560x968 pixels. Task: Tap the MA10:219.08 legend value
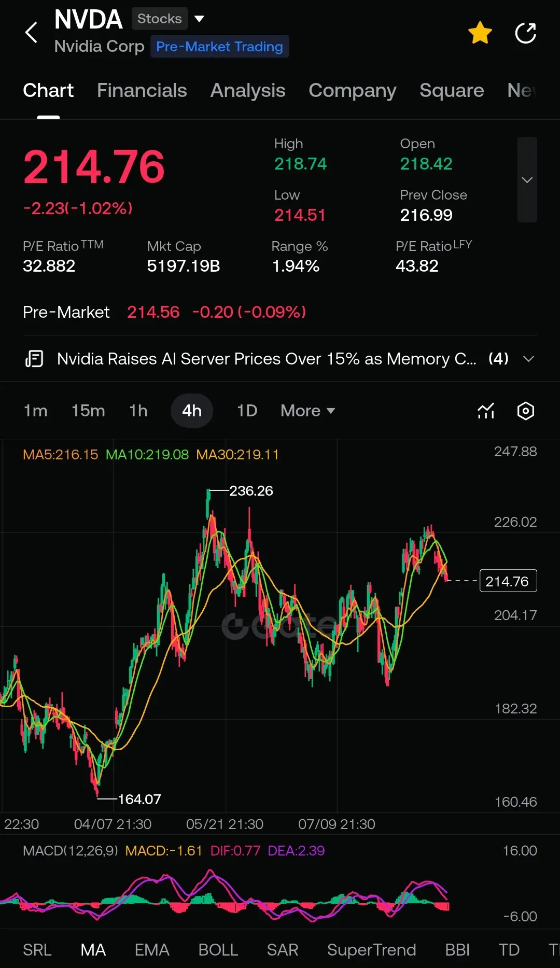tap(147, 455)
